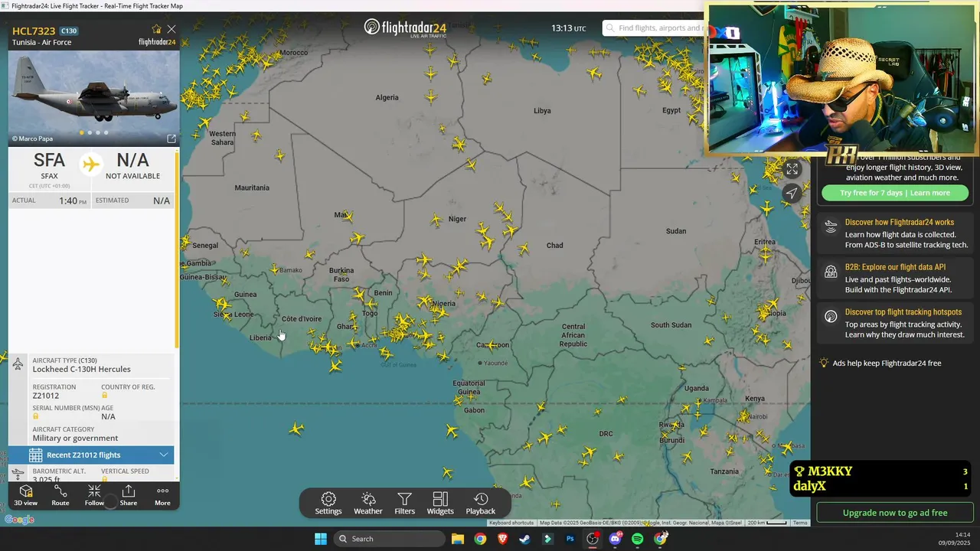Click the taskbar Search box

pyautogui.click(x=389, y=539)
